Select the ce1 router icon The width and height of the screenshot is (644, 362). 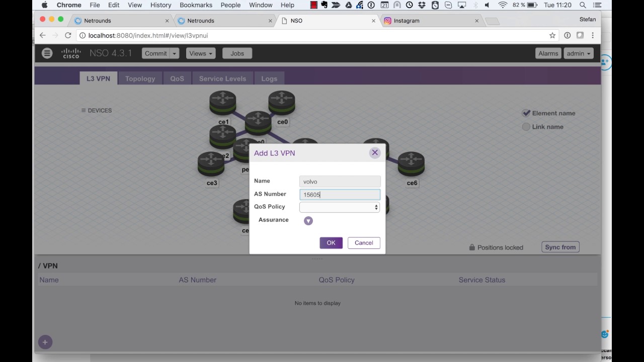click(223, 103)
